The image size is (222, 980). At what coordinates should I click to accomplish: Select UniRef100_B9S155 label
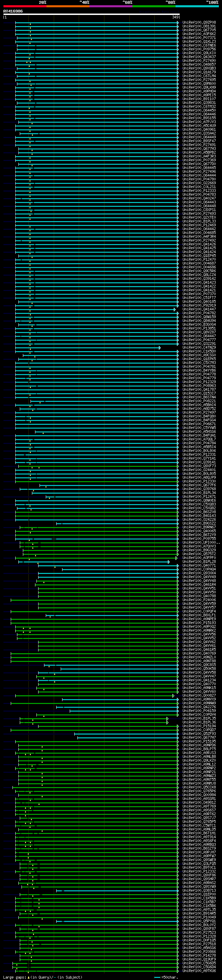point(199,118)
